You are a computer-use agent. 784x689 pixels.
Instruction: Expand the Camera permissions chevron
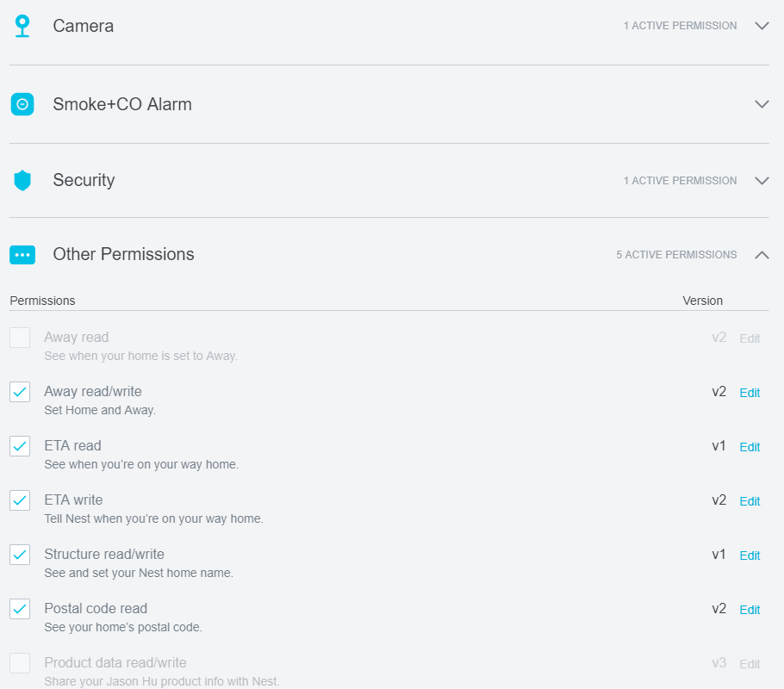coord(762,26)
